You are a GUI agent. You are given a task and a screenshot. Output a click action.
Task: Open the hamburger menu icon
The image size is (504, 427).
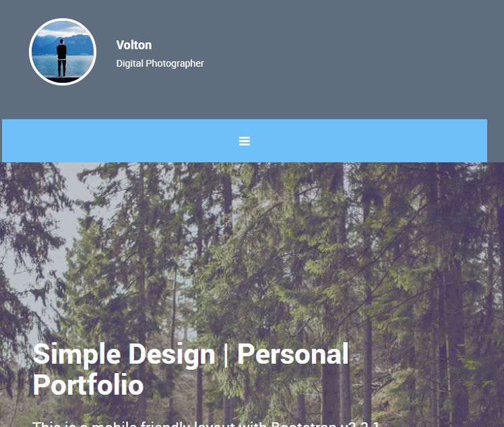point(245,141)
